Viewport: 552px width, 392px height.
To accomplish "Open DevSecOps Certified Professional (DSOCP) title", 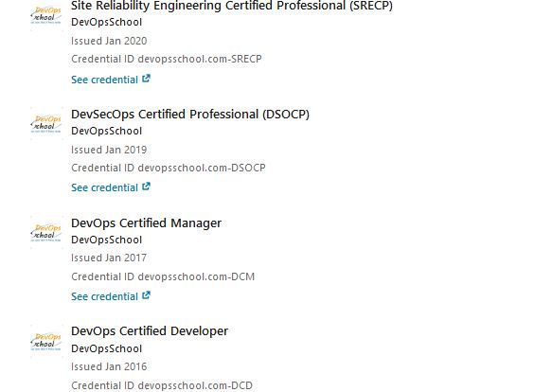I will (x=190, y=115).
